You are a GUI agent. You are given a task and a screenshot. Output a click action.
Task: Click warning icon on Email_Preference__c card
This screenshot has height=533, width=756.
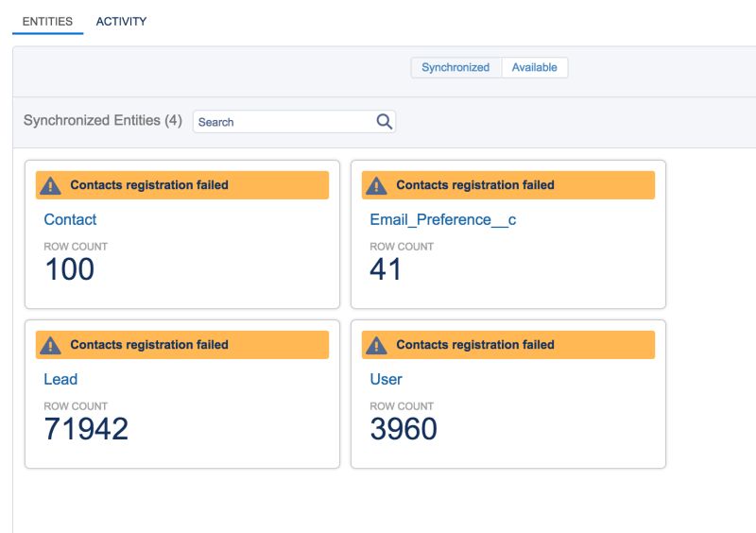tap(376, 186)
